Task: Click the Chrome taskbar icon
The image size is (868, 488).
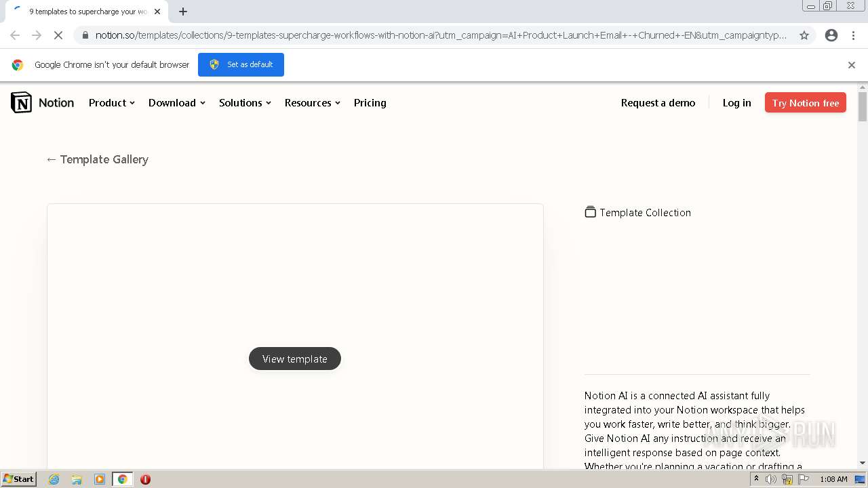Action: (123, 479)
